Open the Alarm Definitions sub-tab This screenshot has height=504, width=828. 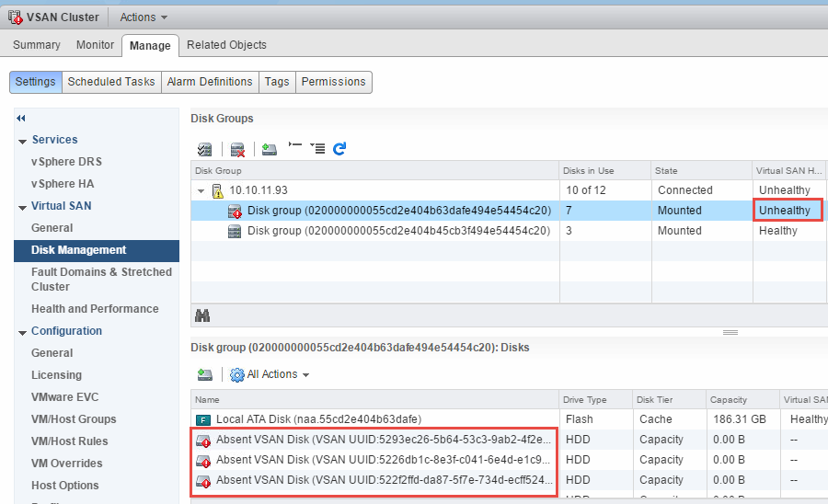click(210, 82)
